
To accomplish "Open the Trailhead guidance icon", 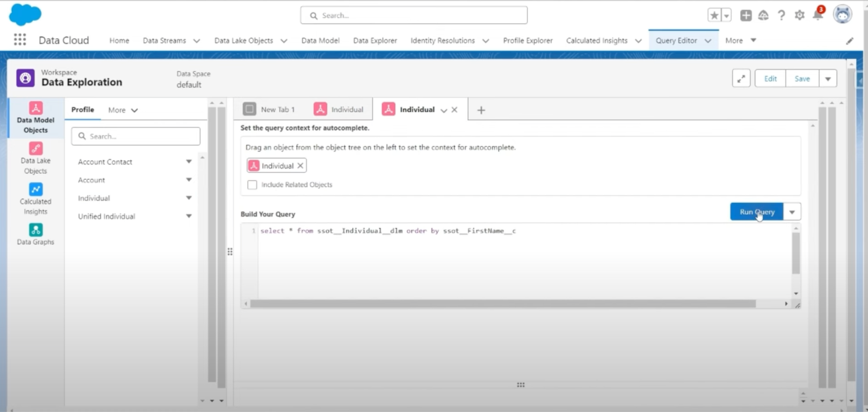I will click(763, 15).
